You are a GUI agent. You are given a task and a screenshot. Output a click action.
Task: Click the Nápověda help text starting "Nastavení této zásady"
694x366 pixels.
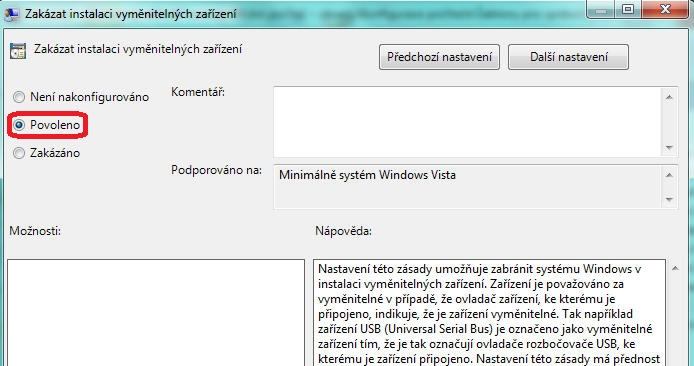[489, 312]
